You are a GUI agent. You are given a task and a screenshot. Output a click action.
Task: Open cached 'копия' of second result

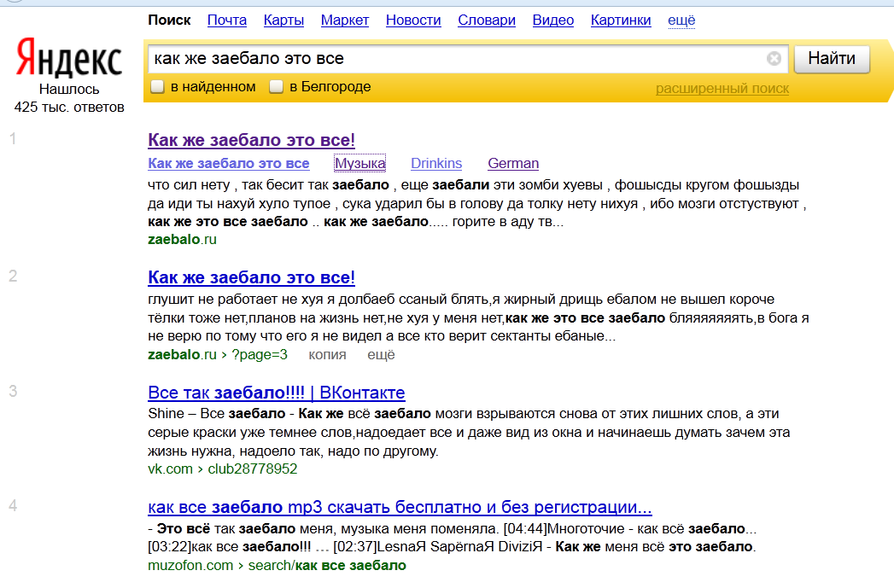pyautogui.click(x=327, y=354)
